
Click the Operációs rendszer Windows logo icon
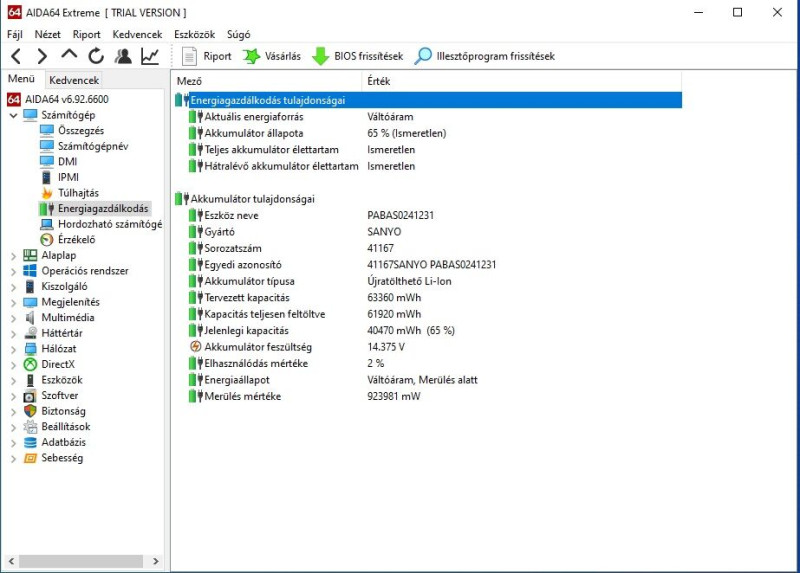coord(30,271)
